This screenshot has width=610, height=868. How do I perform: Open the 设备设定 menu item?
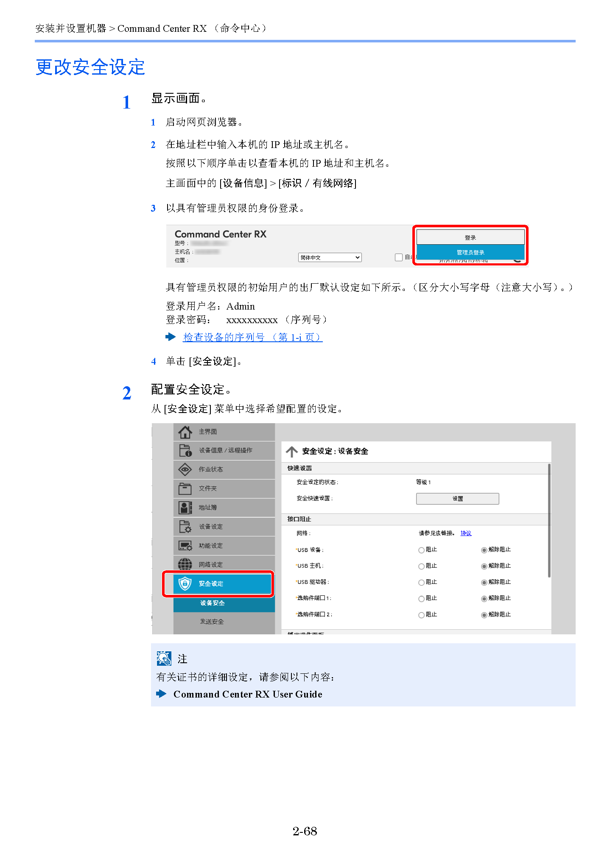point(224,527)
